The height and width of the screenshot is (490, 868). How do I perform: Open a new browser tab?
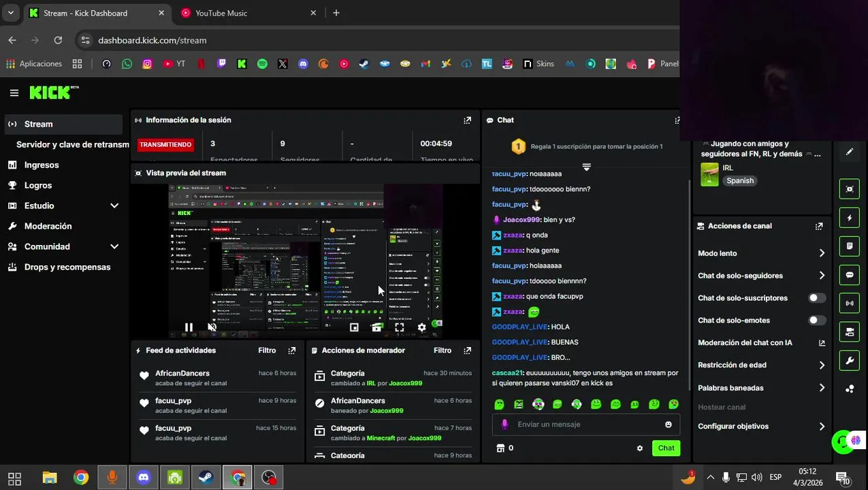pyautogui.click(x=336, y=13)
